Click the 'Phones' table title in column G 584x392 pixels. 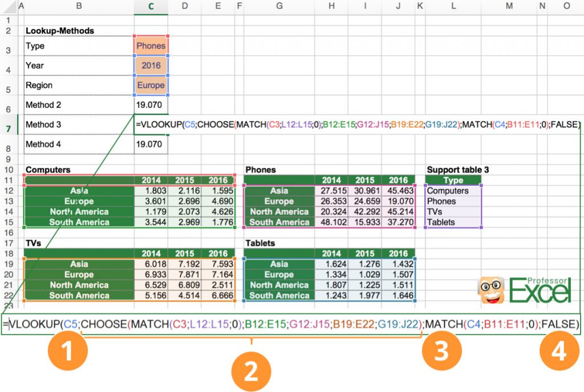tap(261, 170)
